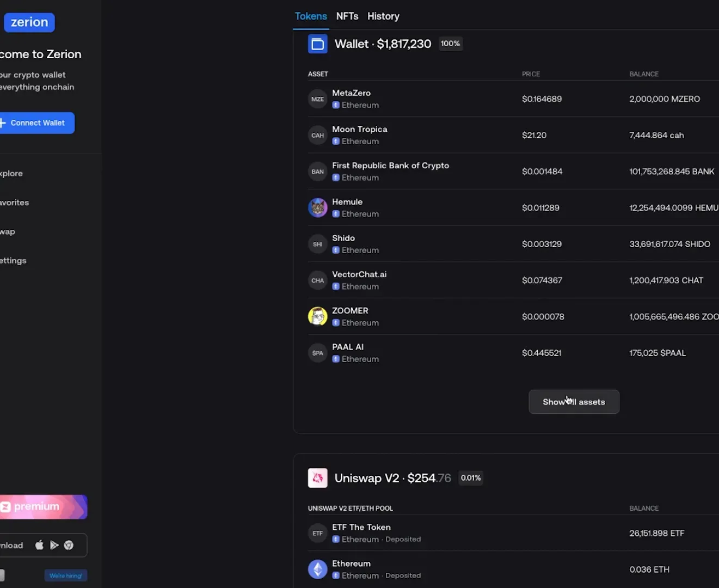The width and height of the screenshot is (719, 588).
Task: Click the Moon Tropica CAH token icon
Action: [318, 136]
